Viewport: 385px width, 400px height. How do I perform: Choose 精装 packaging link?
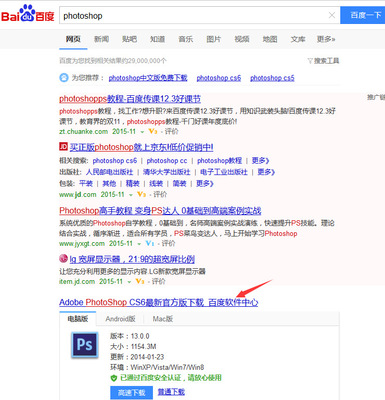[x=133, y=183]
